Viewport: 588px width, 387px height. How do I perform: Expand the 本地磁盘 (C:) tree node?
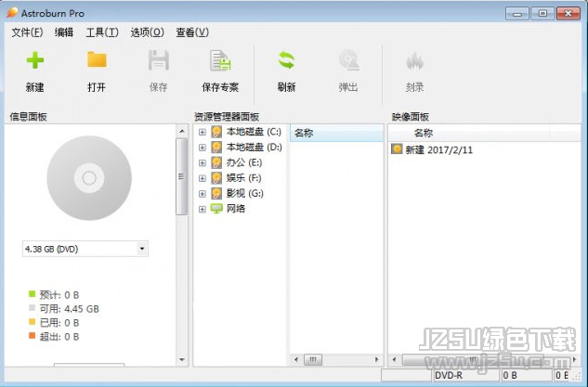point(203,132)
